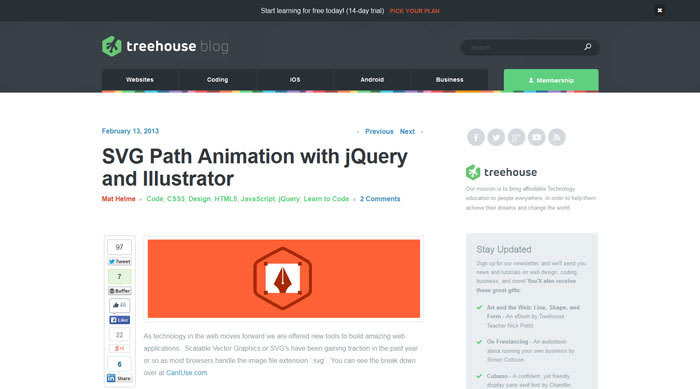
Task: Open author Mat Helme's page
Action: (x=118, y=199)
